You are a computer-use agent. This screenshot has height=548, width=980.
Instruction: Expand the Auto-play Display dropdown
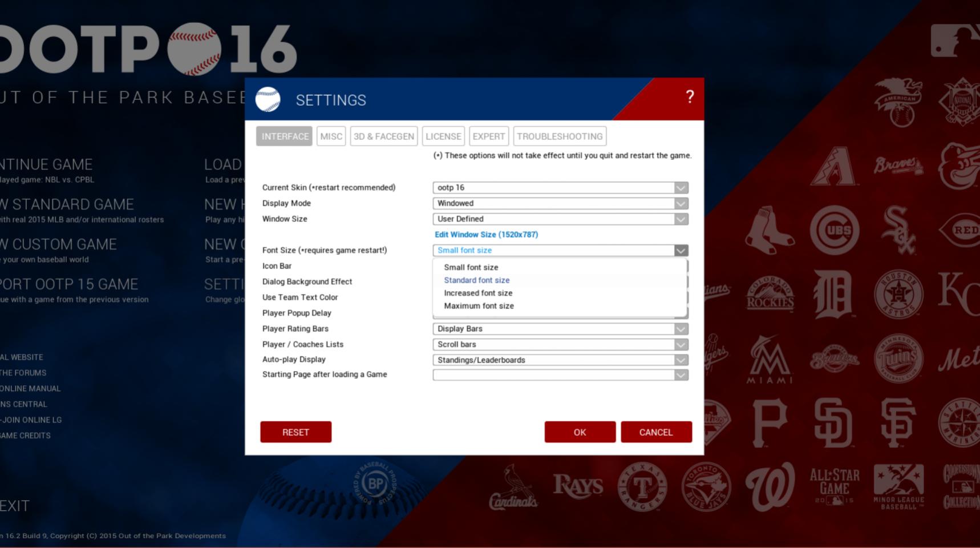(681, 360)
